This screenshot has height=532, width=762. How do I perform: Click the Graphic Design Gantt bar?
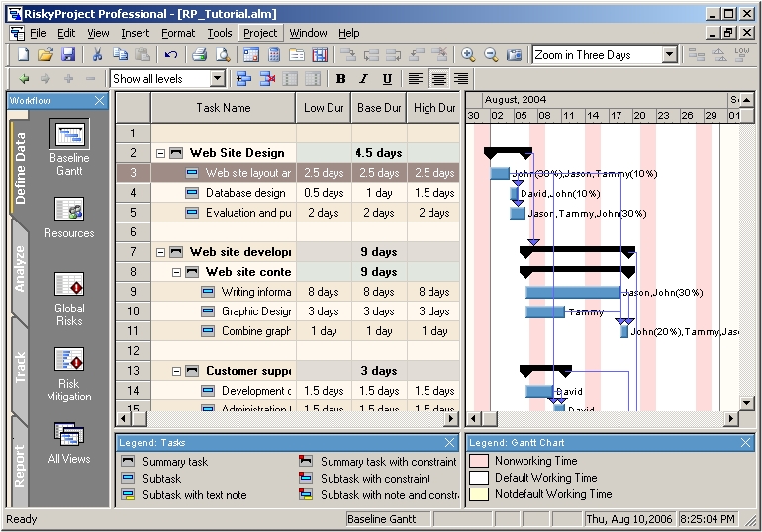(x=545, y=312)
